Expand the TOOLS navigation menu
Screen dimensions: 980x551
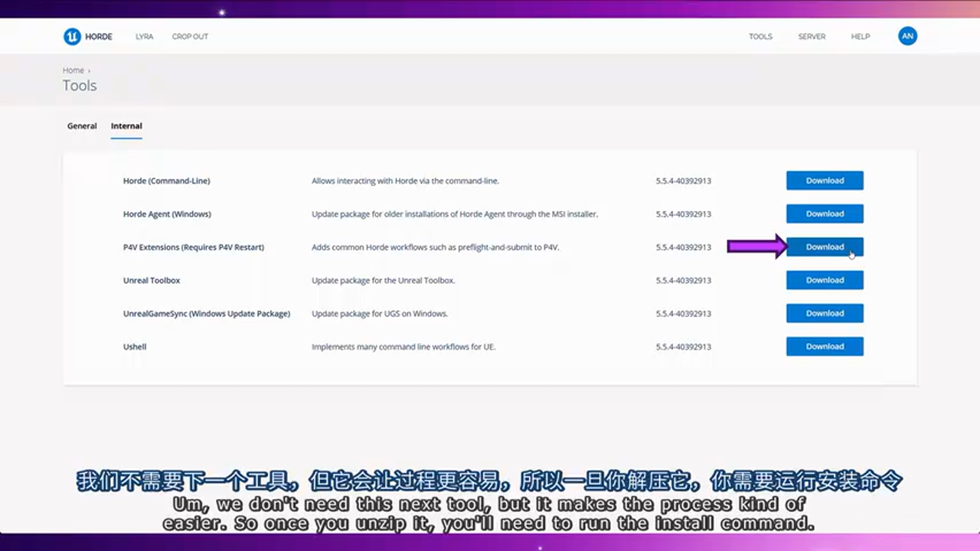(x=760, y=37)
